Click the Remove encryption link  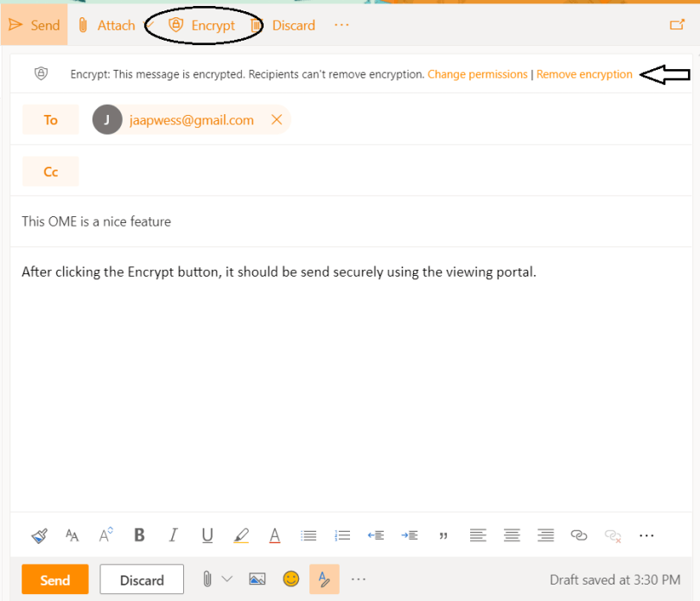point(584,74)
